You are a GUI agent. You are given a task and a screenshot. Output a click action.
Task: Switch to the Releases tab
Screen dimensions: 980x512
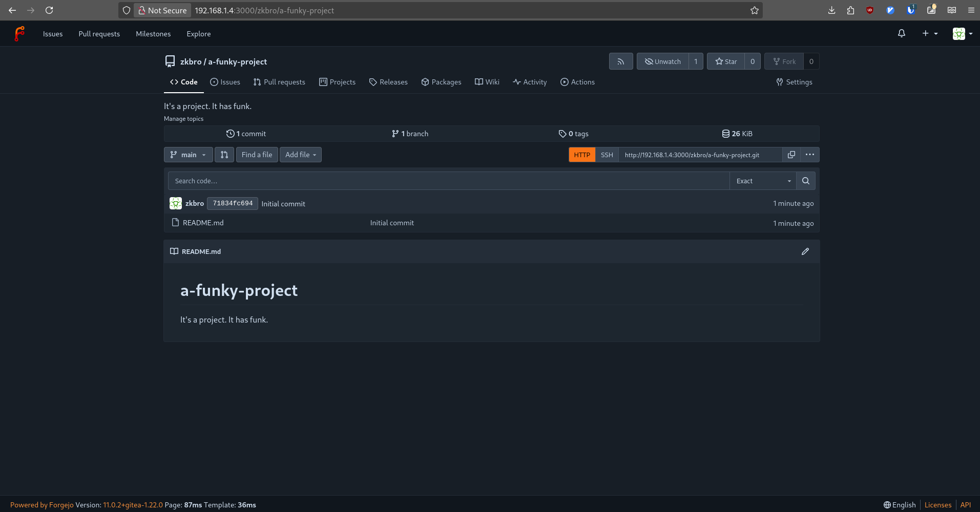(x=388, y=82)
